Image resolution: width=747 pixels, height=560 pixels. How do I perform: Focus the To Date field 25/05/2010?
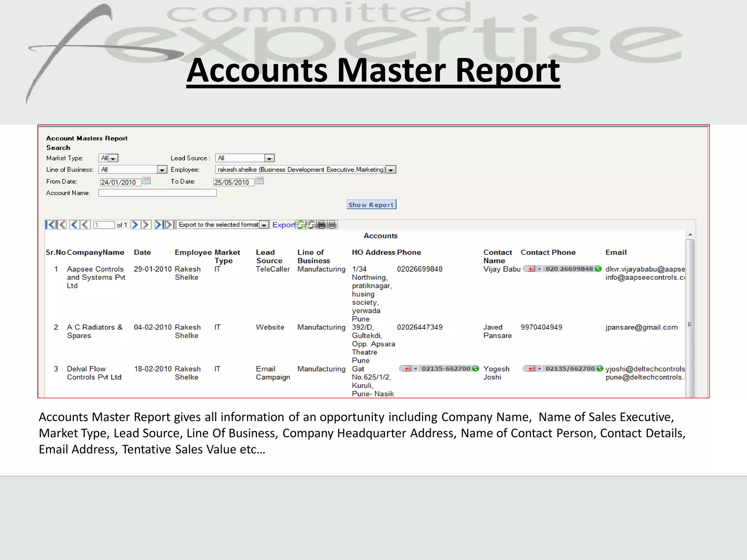pyautogui.click(x=233, y=182)
